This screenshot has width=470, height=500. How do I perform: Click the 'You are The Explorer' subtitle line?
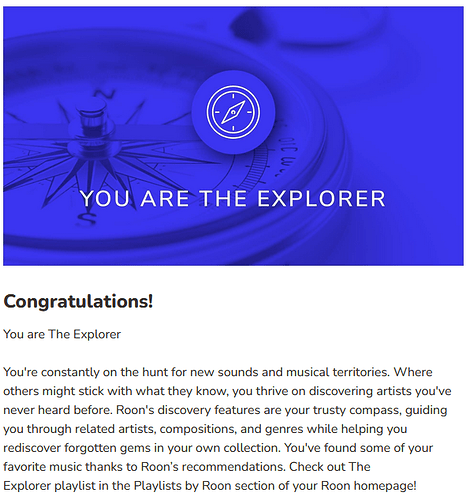62,334
